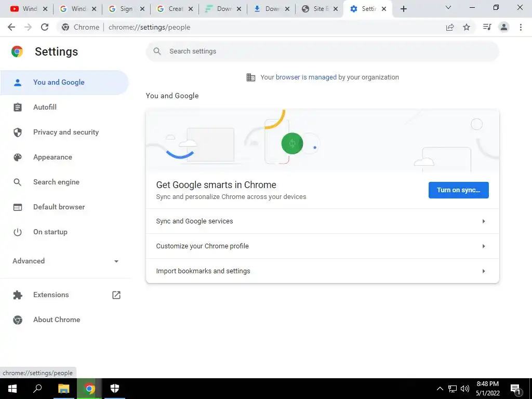The width and height of the screenshot is (532, 399).
Task: Click the Extensions external link icon
Action: pos(116,295)
